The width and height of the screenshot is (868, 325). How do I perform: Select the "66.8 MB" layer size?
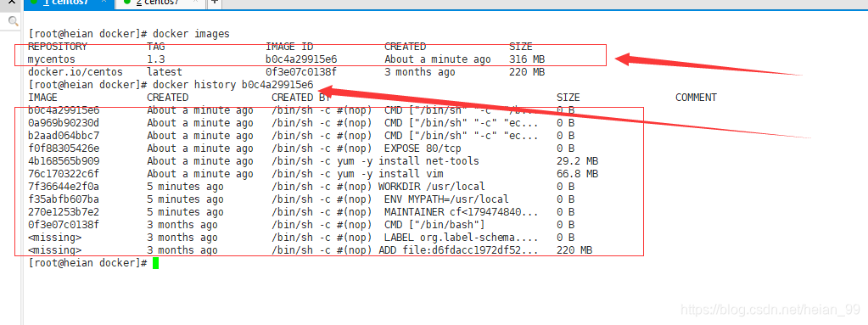pyautogui.click(x=577, y=174)
